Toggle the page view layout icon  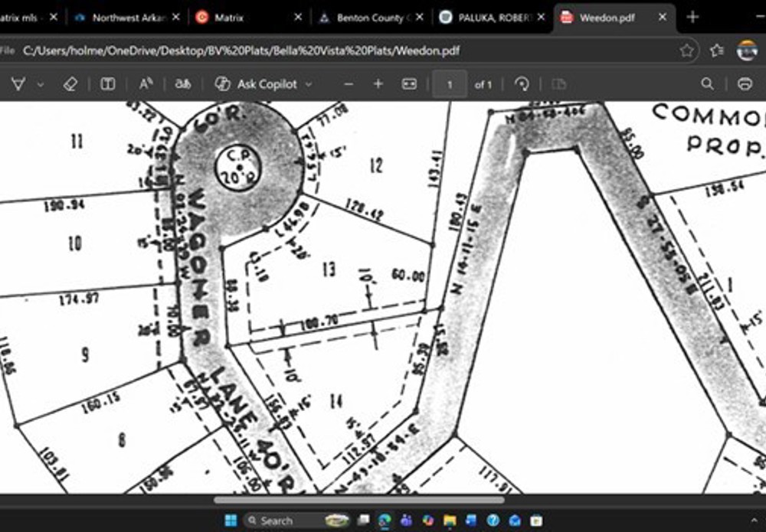tap(108, 84)
